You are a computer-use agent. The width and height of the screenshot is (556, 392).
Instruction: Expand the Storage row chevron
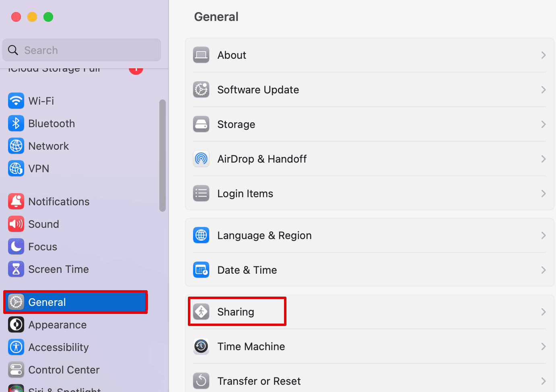point(544,124)
